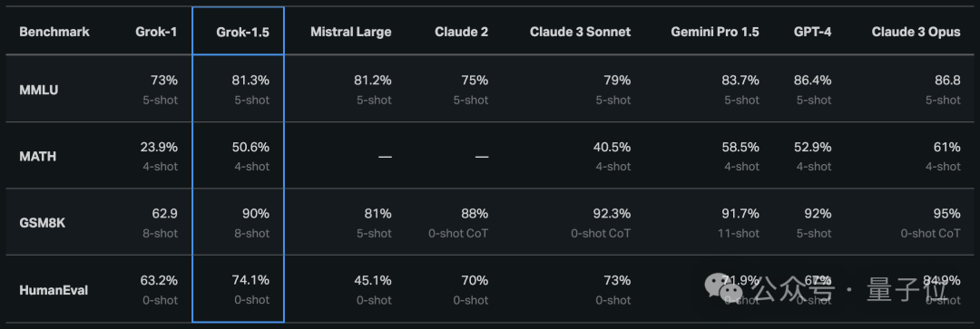This screenshot has width=980, height=329.
Task: Click the Gemini Pro 1.5 header
Action: 715,32
